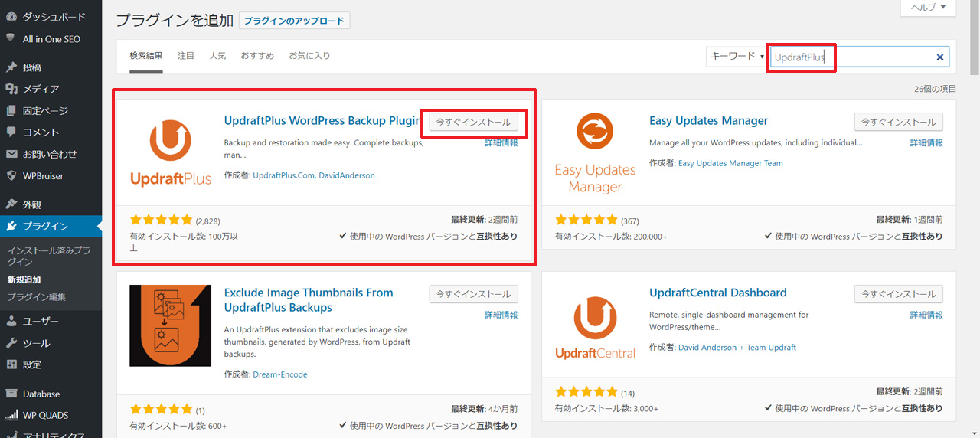Open 詳細情報 for UpdraftCentral Dashboard
This screenshot has height=438, width=980.
pyautogui.click(x=926, y=315)
